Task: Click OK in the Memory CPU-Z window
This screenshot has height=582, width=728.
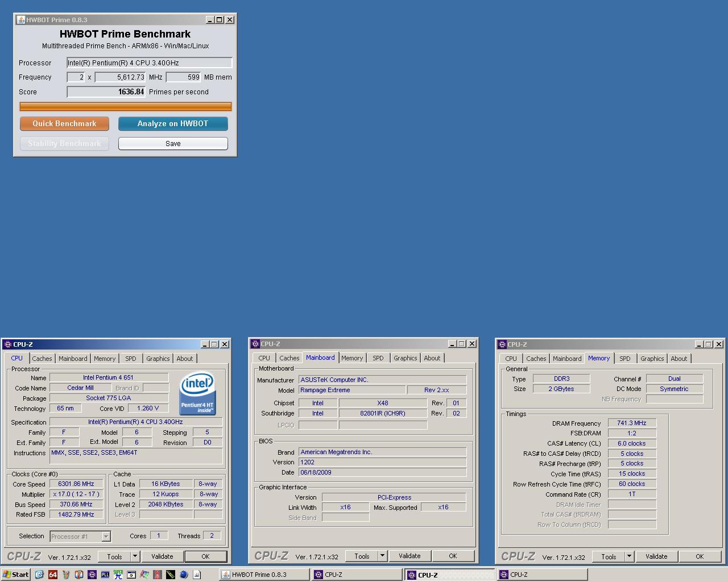Action: coord(700,556)
